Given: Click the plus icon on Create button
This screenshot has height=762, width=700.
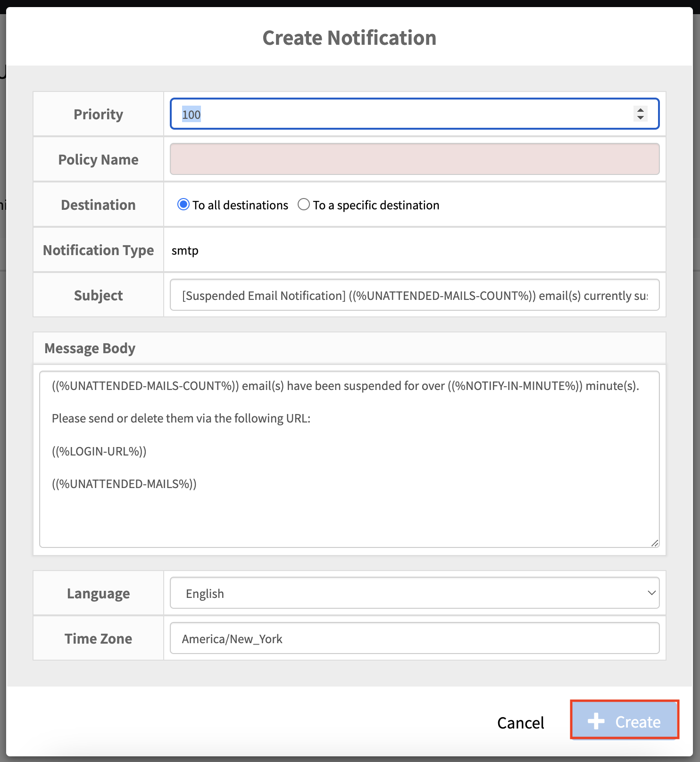Looking at the screenshot, I should (x=596, y=721).
